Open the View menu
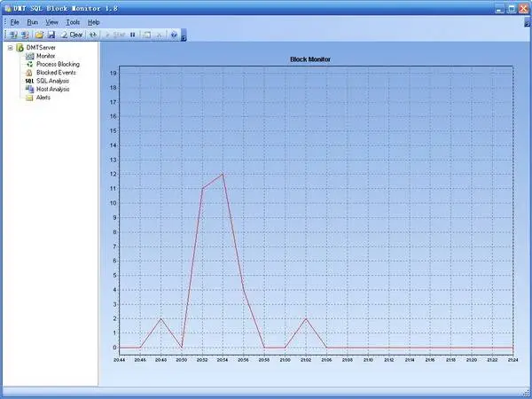Screen dimensions: 532x399 (x=52, y=21)
